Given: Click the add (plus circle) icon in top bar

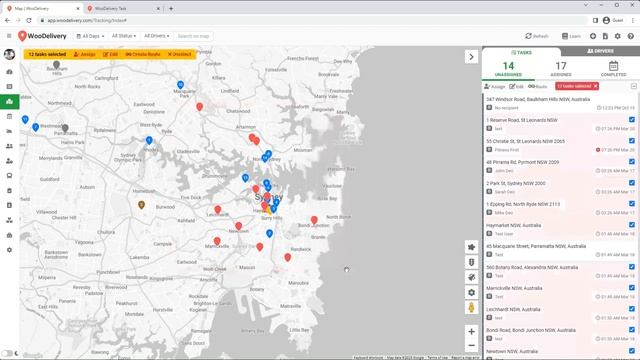Looking at the screenshot, I should pyautogui.click(x=593, y=36).
